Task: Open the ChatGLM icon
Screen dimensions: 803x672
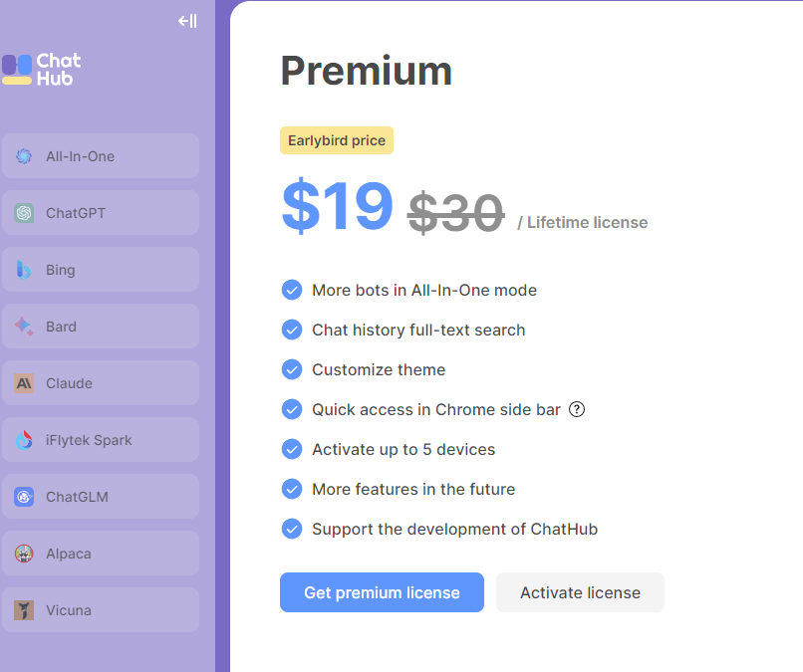Action: 24,497
